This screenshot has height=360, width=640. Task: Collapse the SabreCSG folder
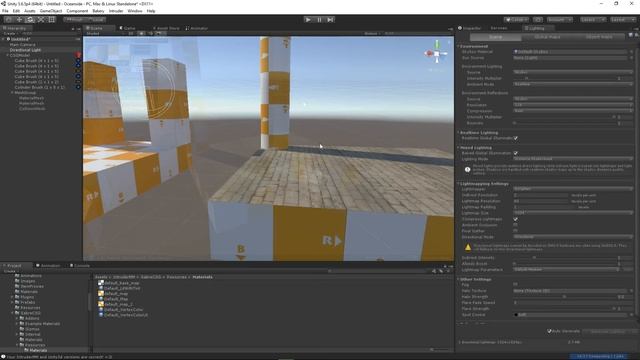tap(12, 313)
